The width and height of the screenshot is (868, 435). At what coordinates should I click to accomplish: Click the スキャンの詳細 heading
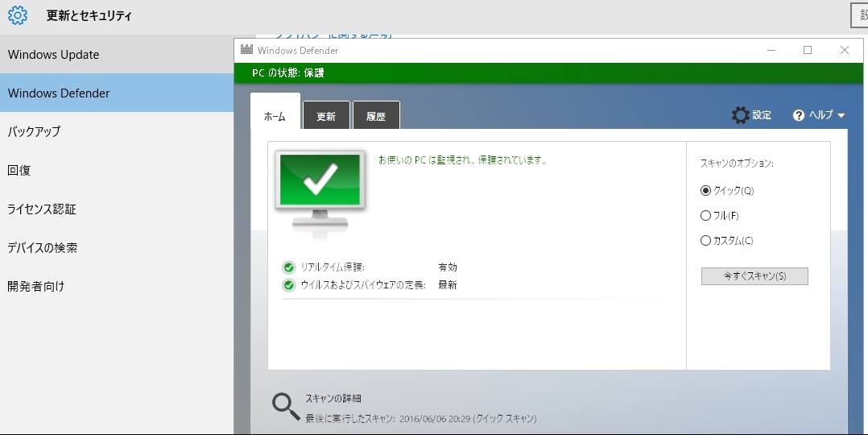333,399
